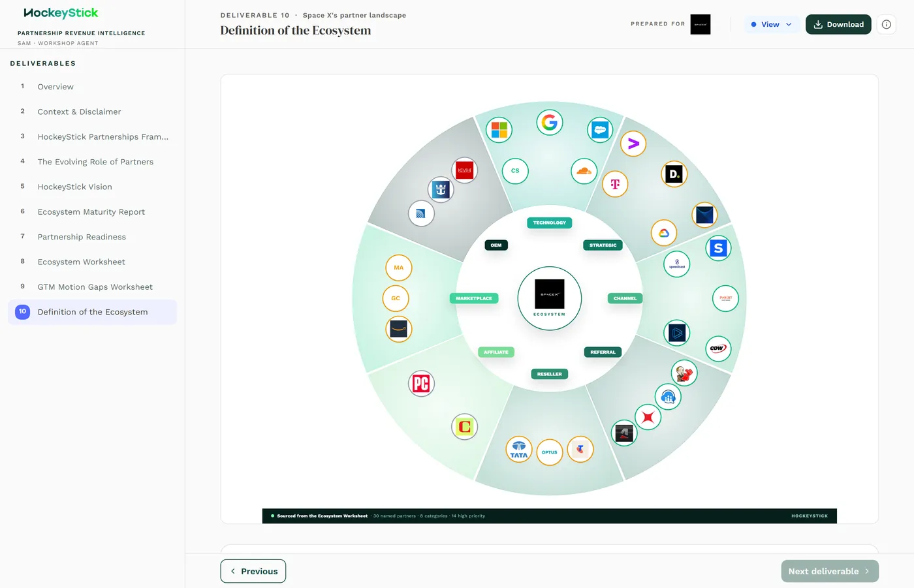The width and height of the screenshot is (914, 588).
Task: Select the TATA partner logo
Action: [x=519, y=450]
